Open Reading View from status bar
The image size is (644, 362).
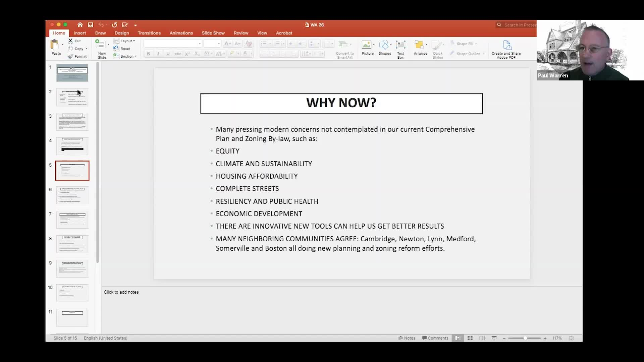click(x=482, y=338)
